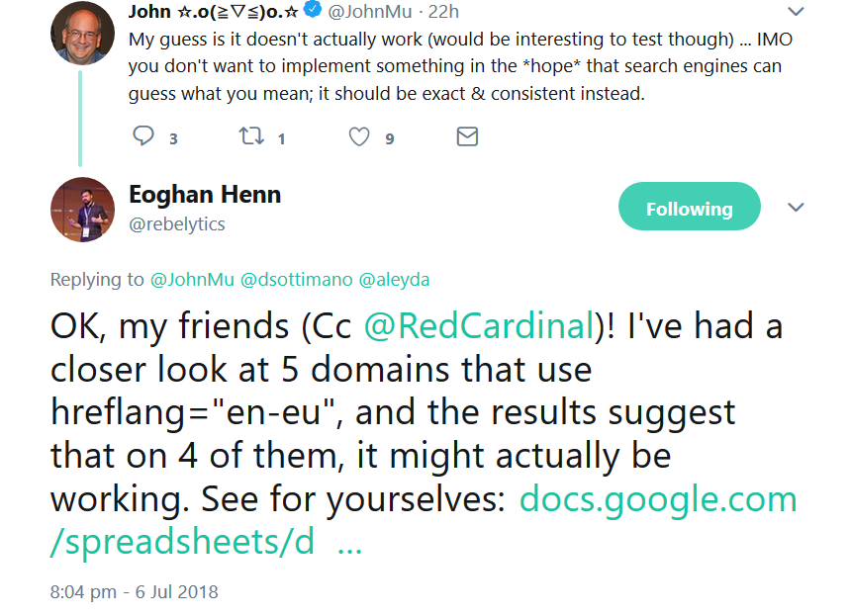
Task: Click the retweet count of 1
Action: (282, 136)
